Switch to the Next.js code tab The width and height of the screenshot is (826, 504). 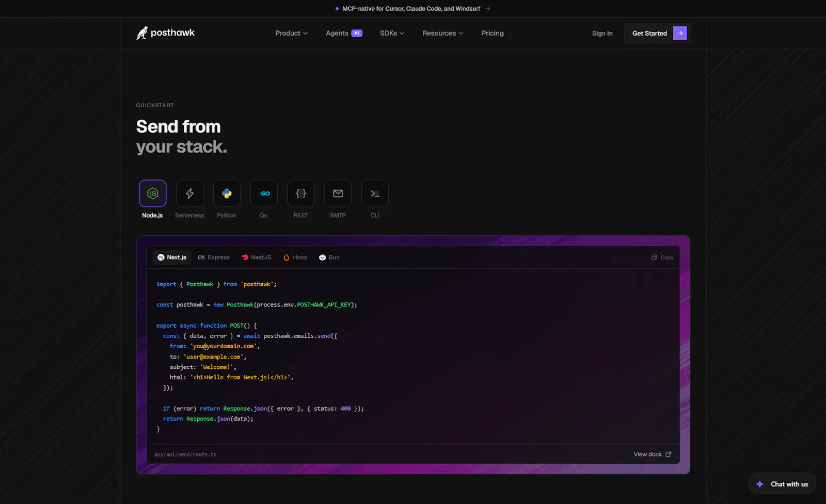[x=172, y=257]
